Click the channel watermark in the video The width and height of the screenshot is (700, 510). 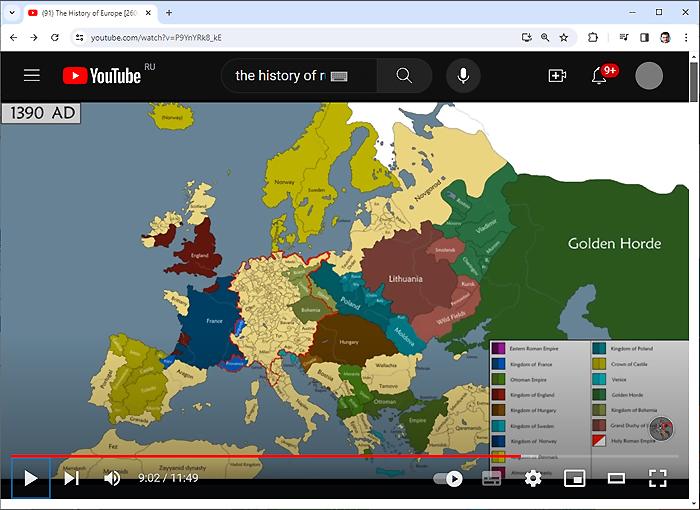pyautogui.click(x=661, y=428)
